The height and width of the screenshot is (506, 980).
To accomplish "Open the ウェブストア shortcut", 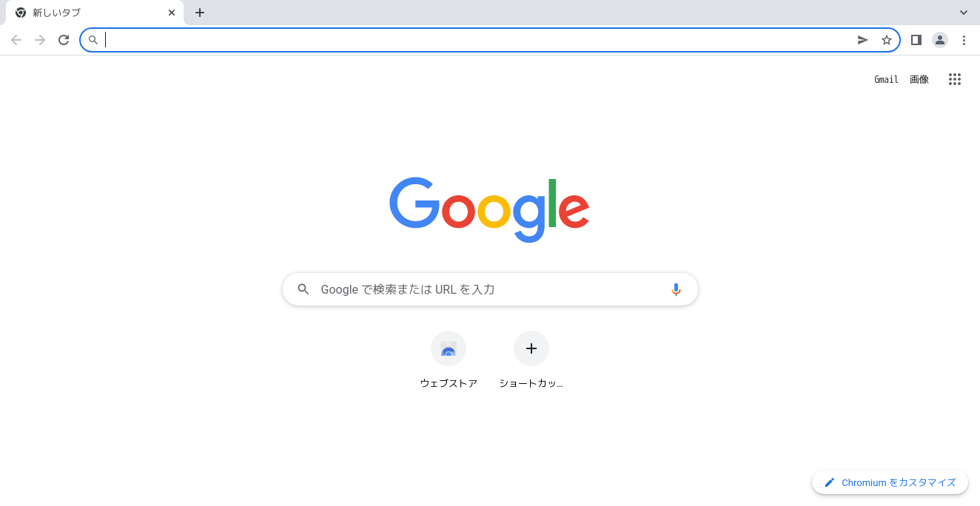I will pyautogui.click(x=449, y=360).
